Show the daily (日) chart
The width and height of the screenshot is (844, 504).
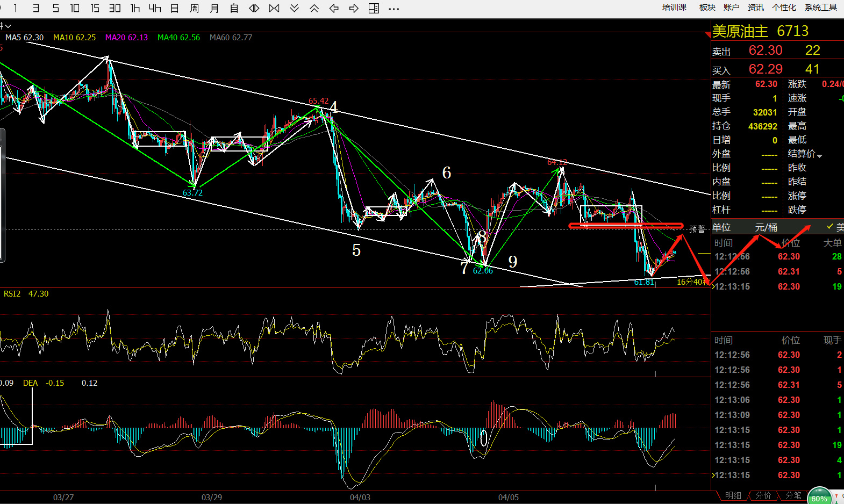click(174, 8)
